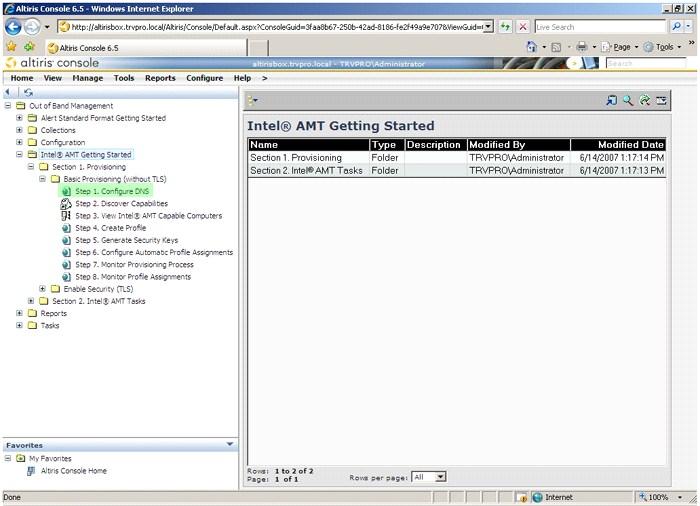The width and height of the screenshot is (700, 506).
Task: Select Step 4. Create Profile item
Action: (110, 228)
